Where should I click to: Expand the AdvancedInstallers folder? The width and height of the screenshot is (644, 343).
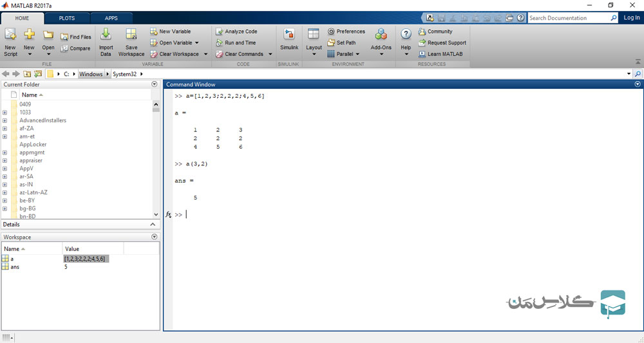point(5,120)
